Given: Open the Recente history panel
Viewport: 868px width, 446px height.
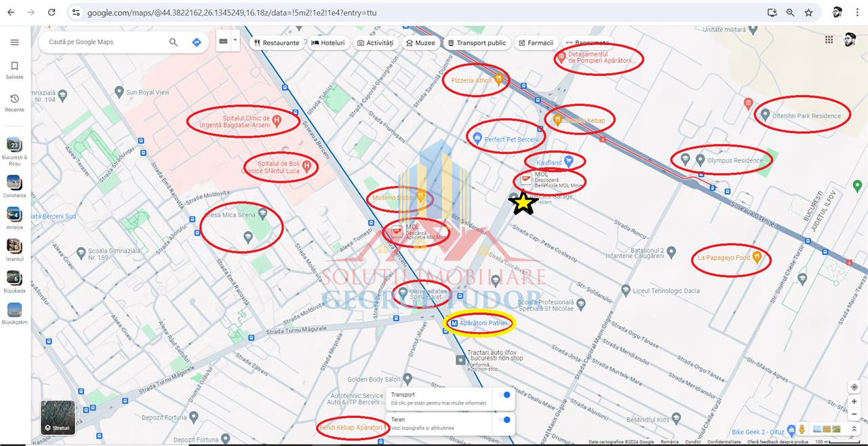Looking at the screenshot, I should (14, 102).
